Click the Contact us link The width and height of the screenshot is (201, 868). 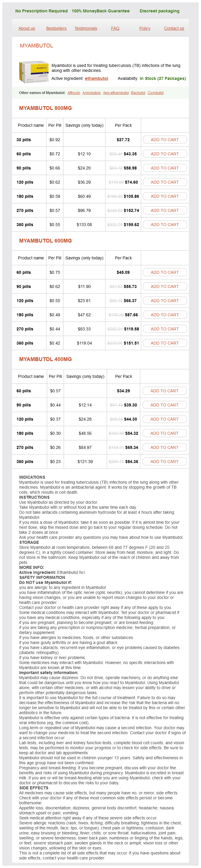[x=174, y=28]
